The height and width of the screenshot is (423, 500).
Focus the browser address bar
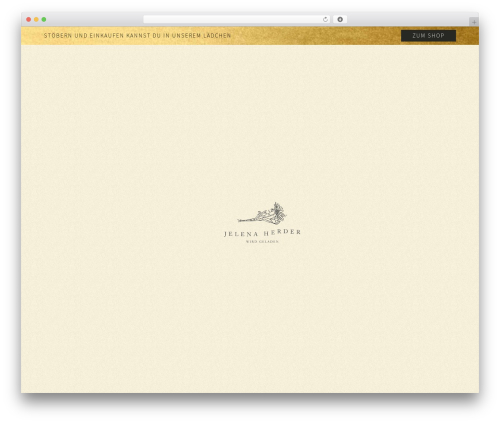[x=237, y=19]
